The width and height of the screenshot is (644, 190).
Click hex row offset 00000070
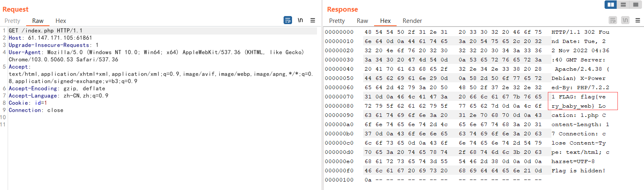(x=339, y=97)
